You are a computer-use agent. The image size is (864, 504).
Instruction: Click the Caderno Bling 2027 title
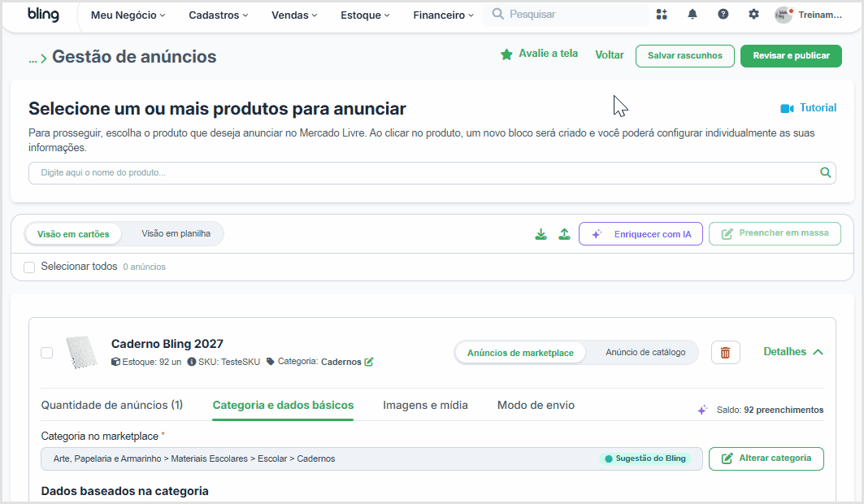167,344
